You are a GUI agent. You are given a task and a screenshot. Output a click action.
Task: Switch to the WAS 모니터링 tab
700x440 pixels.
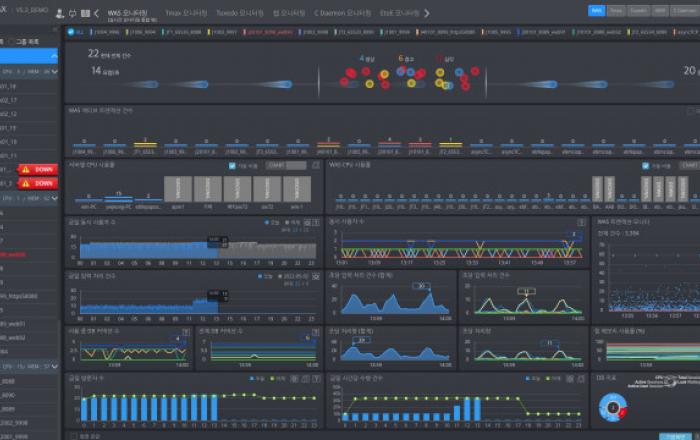tap(127, 13)
